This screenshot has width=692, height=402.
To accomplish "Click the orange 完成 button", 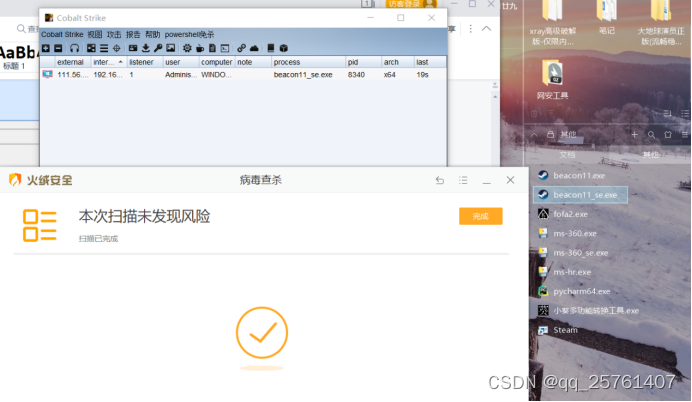I will click(481, 216).
